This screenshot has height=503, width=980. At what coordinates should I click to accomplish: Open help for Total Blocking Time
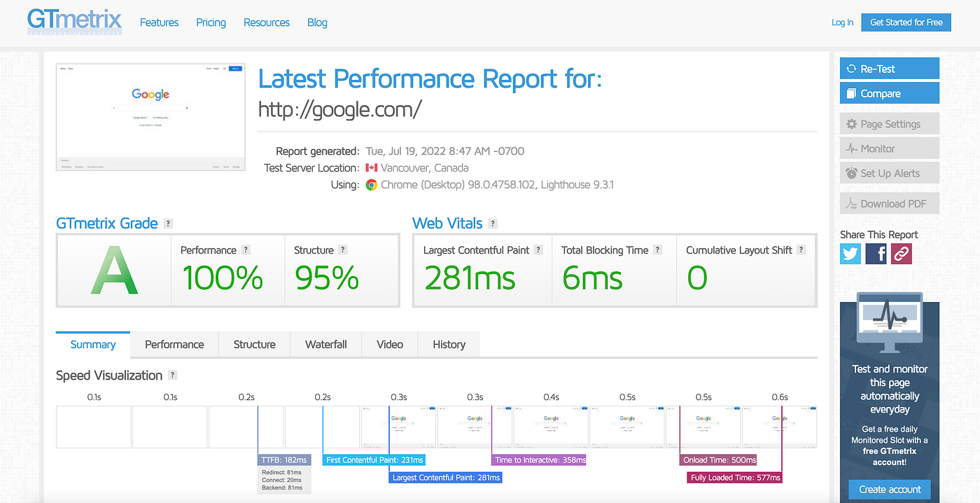[x=657, y=249]
